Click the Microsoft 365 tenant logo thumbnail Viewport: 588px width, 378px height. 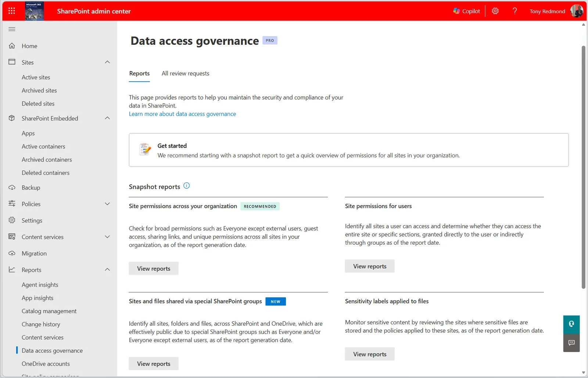tap(35, 11)
